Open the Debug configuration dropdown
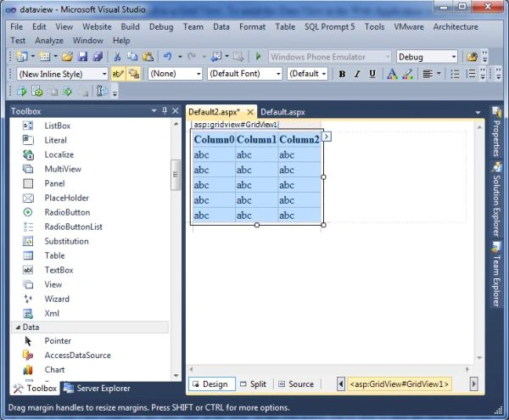The height and width of the screenshot is (420, 509). 454,57
